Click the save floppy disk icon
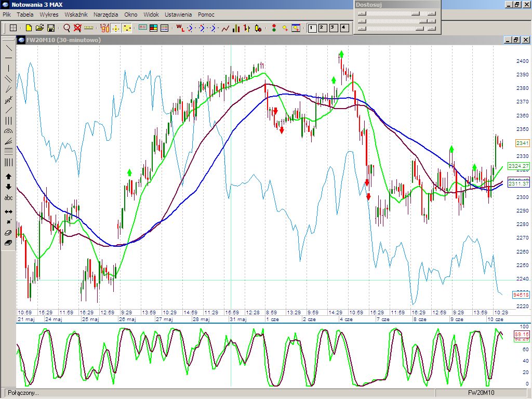The height and width of the screenshot is (399, 532). click(51, 28)
